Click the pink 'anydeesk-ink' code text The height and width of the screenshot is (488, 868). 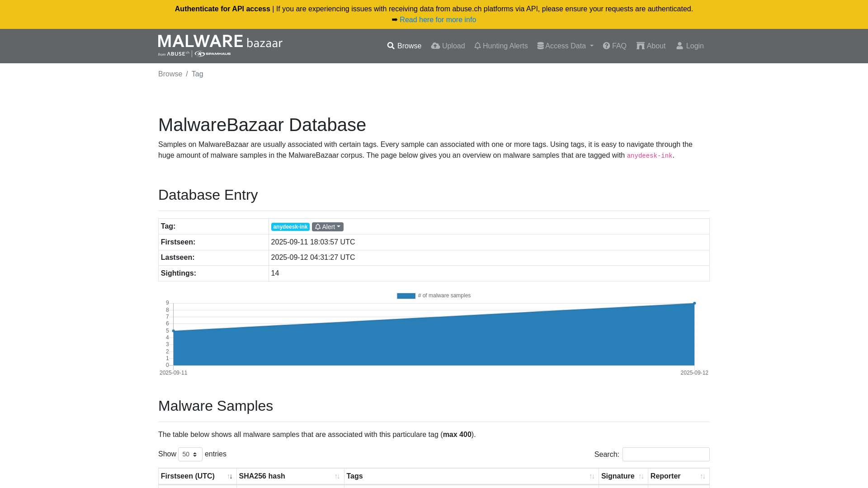click(649, 156)
